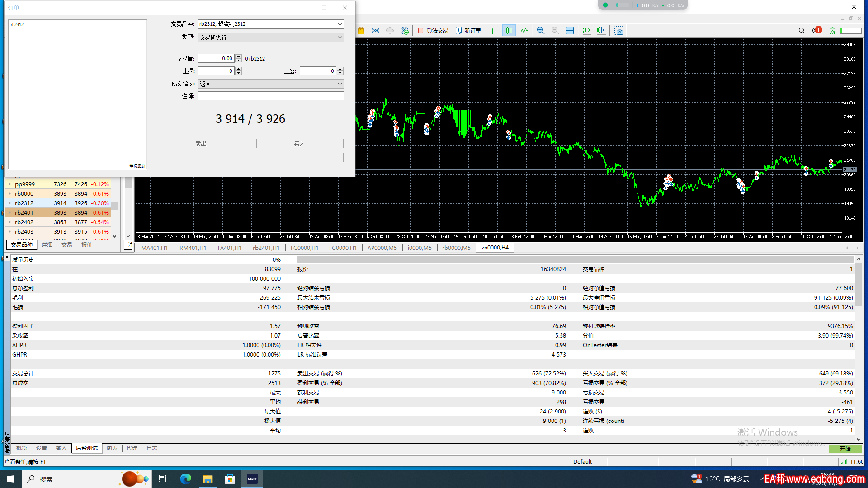Image resolution: width=868 pixels, height=488 pixels.
Task: Click the 新订单 new order button
Action: 468,31
